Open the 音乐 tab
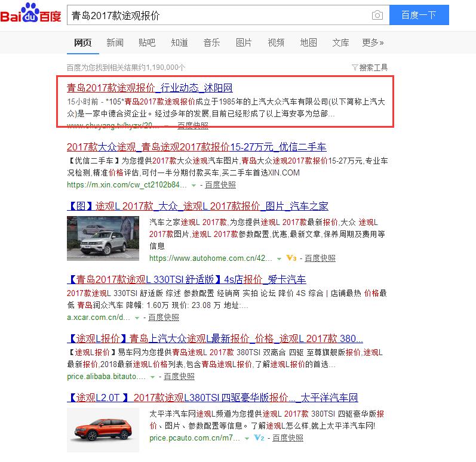The height and width of the screenshot is (462, 476). [211, 42]
